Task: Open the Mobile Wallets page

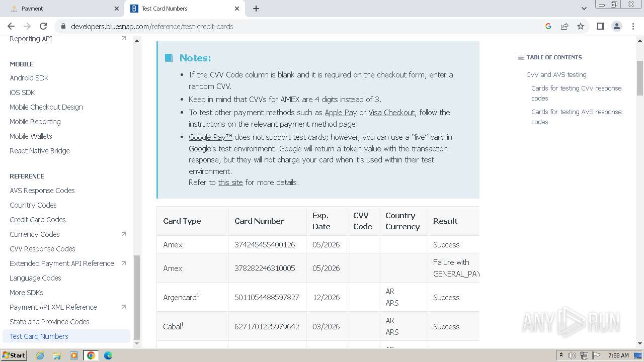Action: tap(31, 136)
